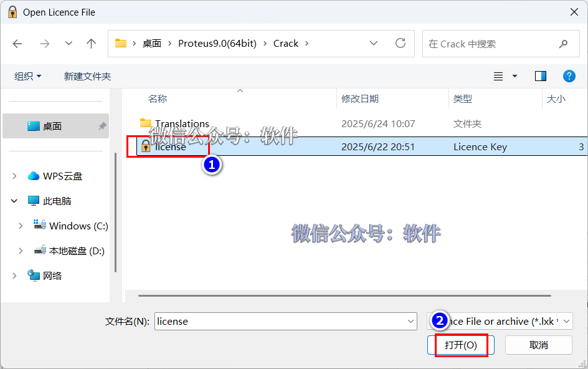Click the Licence Key type cell
This screenshot has height=369, width=588.
[480, 146]
